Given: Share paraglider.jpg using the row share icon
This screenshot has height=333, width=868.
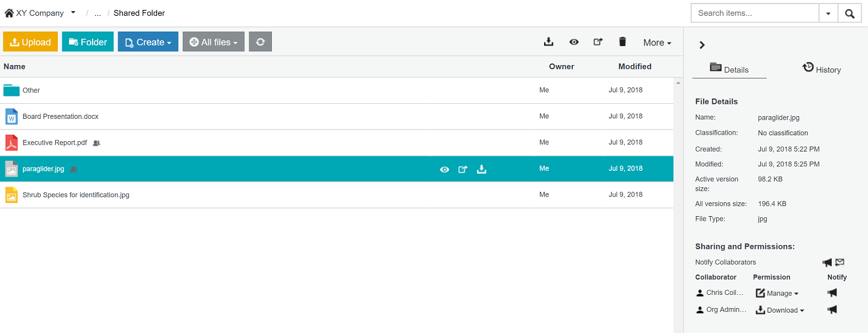Looking at the screenshot, I should (463, 169).
